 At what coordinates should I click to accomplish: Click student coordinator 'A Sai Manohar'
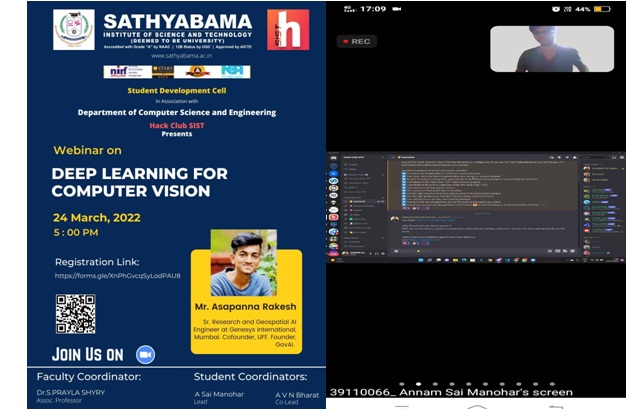pyautogui.click(x=219, y=394)
